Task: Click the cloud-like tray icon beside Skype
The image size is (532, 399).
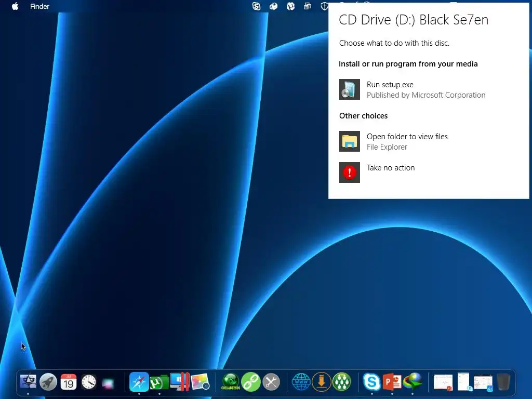Action: coord(273,6)
